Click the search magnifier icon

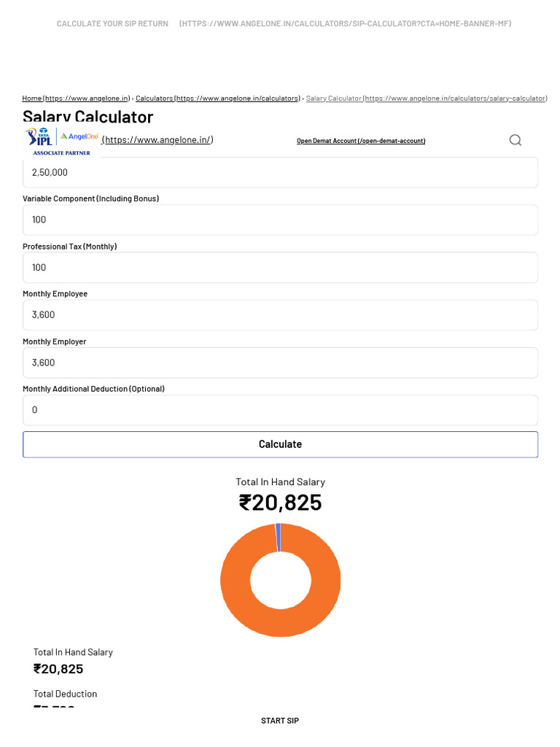pyautogui.click(x=515, y=140)
